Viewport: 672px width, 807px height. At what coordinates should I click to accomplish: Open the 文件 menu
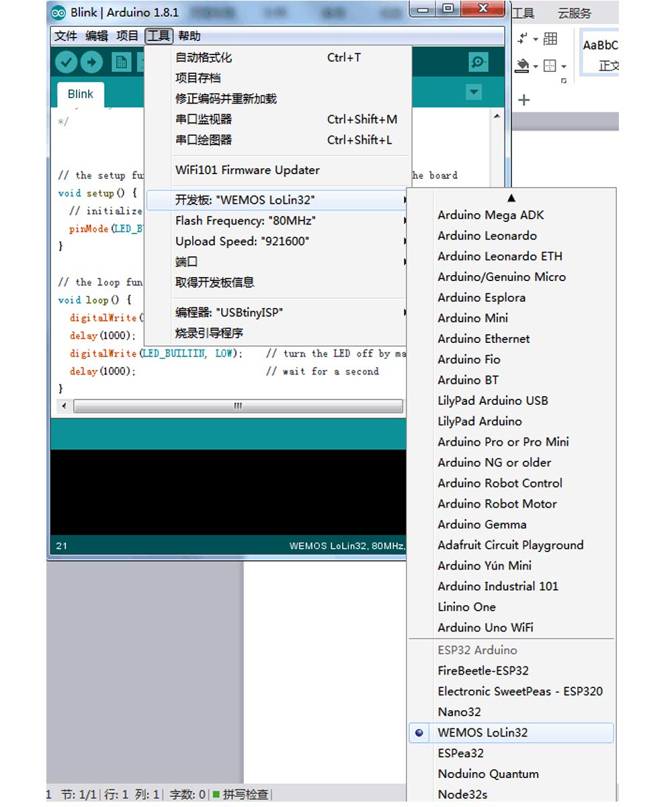[x=66, y=36]
